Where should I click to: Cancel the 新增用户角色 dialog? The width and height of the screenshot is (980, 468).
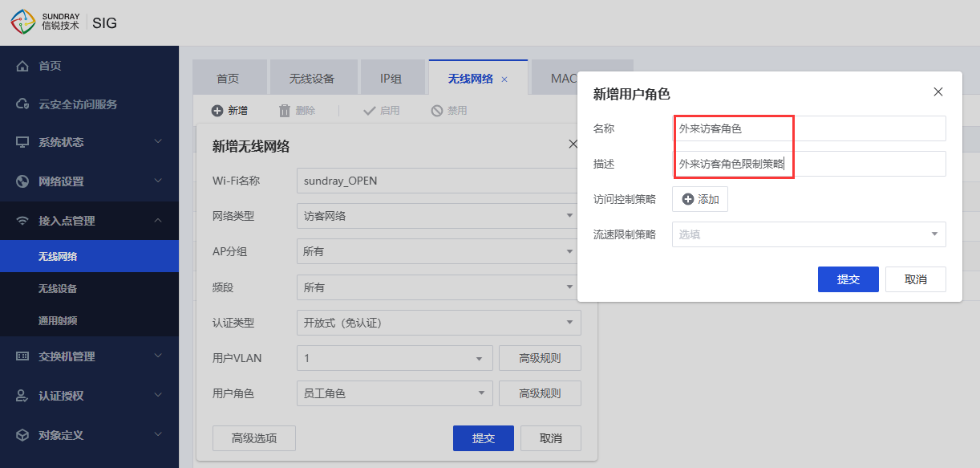(916, 279)
